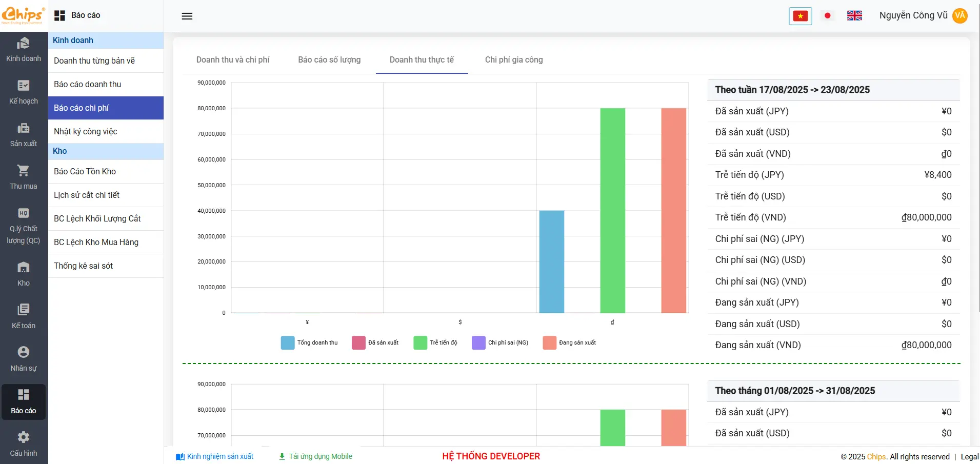Open Lịch sử cắt chi tiết item
The image size is (980, 464).
point(106,195)
